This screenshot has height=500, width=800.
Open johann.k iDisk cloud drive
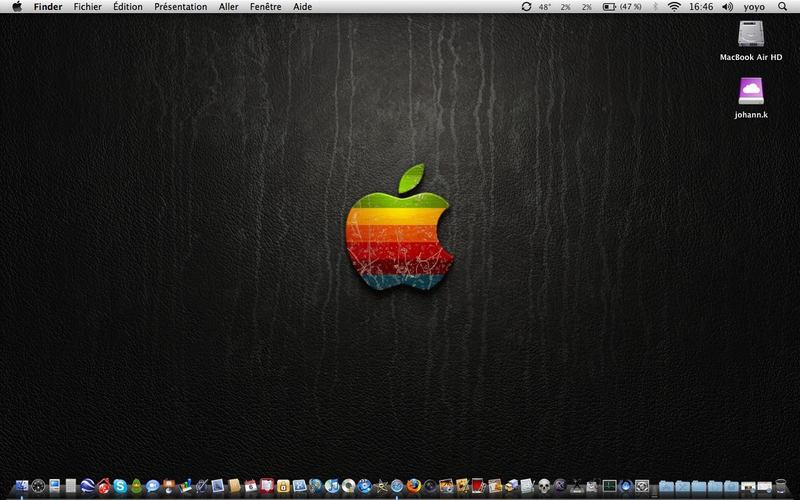pos(751,91)
